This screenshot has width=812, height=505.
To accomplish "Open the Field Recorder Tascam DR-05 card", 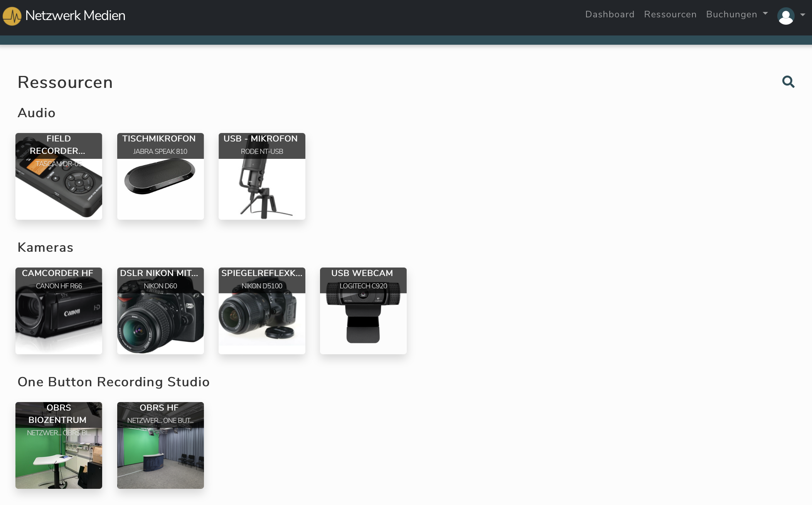I will (x=59, y=176).
